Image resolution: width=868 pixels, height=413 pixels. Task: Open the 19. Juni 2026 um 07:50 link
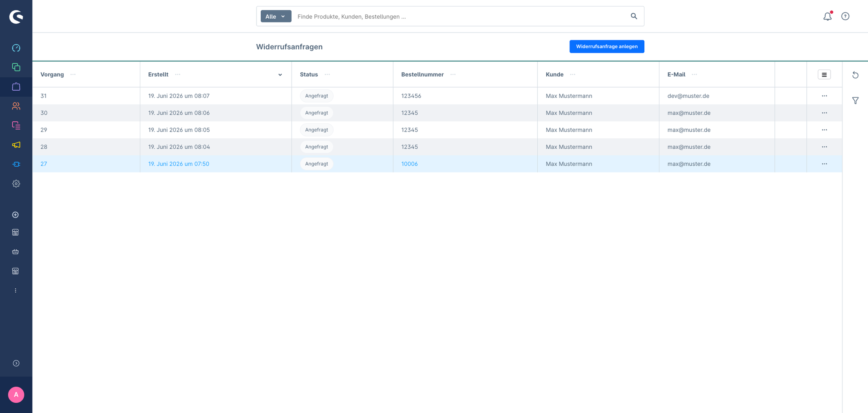tap(178, 164)
